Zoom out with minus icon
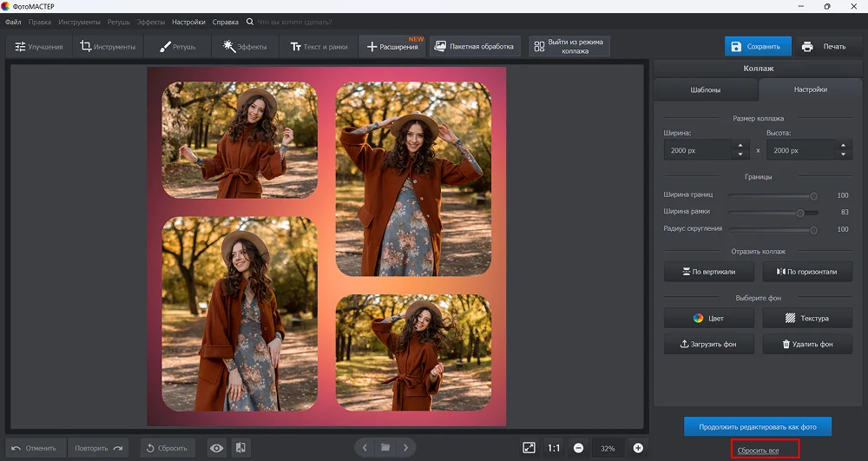The image size is (868, 461). point(578,448)
